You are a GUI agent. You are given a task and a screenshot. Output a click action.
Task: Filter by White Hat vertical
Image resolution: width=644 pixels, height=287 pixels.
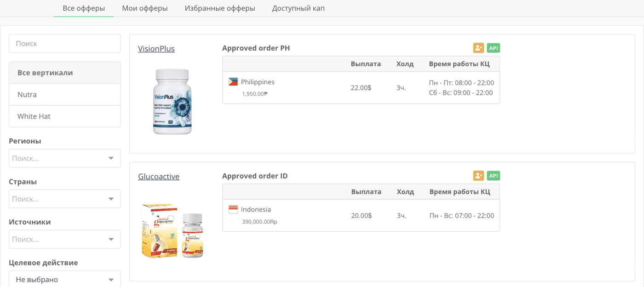coord(65,116)
